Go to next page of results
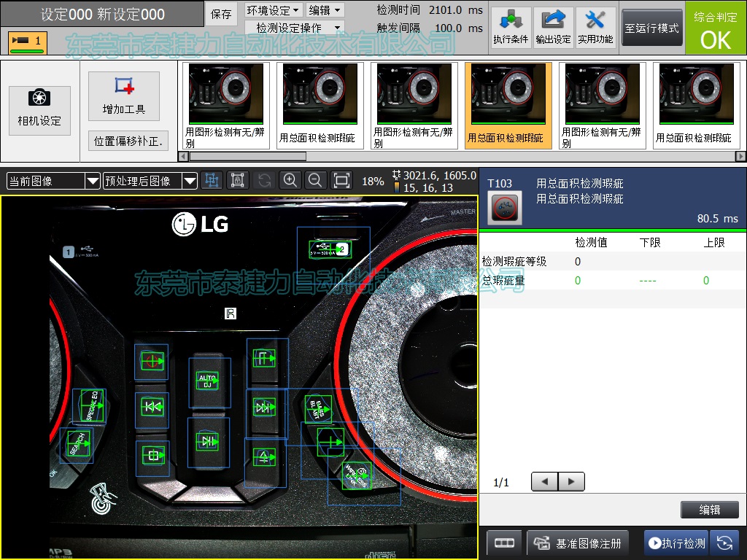Screen dimensions: 747x560 pyautogui.click(x=571, y=481)
